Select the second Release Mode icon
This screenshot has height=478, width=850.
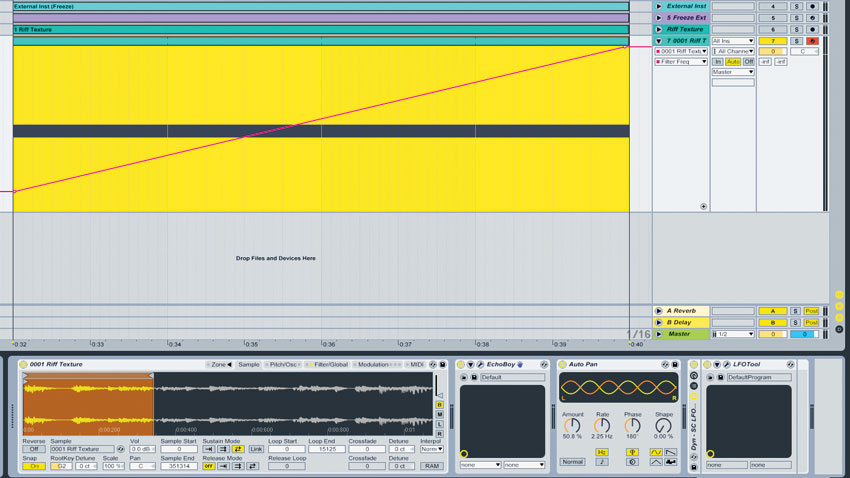point(223,466)
